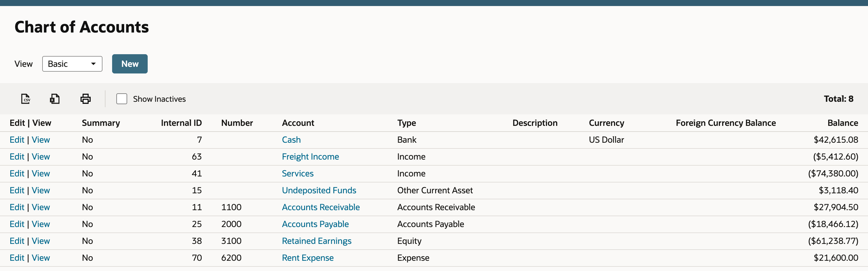Open the Freight Income account
This screenshot has width=868, height=271.
point(310,157)
